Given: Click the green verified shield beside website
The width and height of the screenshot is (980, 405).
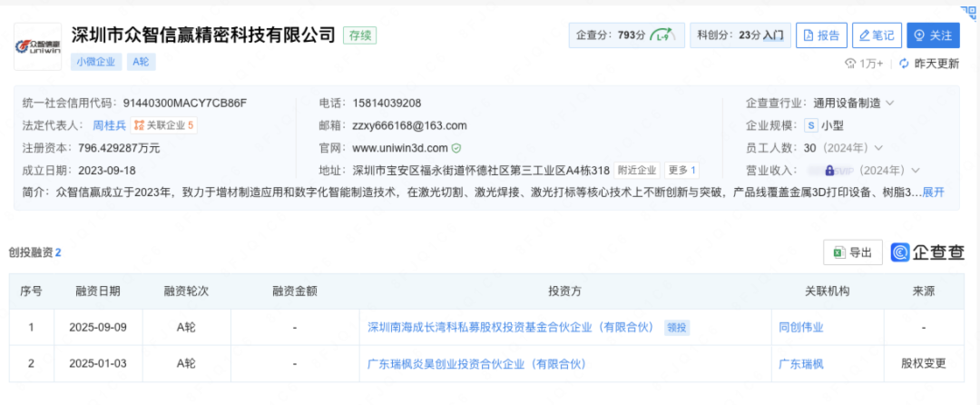Looking at the screenshot, I should [456, 148].
